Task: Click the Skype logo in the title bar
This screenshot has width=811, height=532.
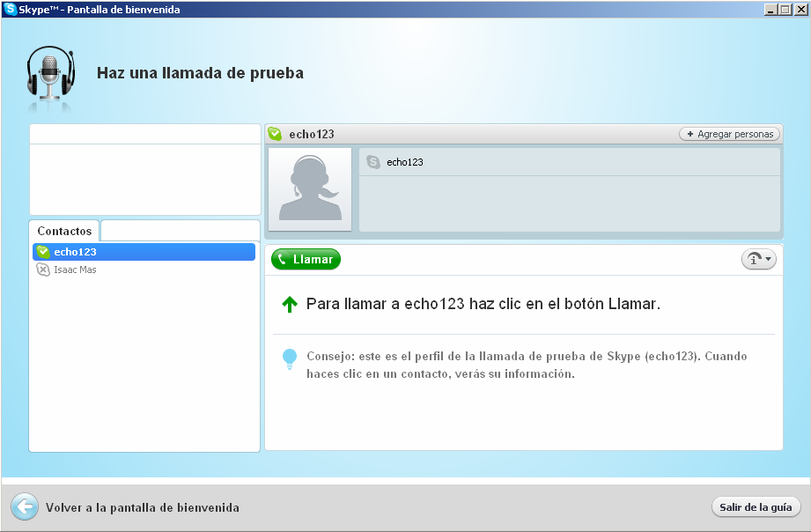Action: coord(10,10)
